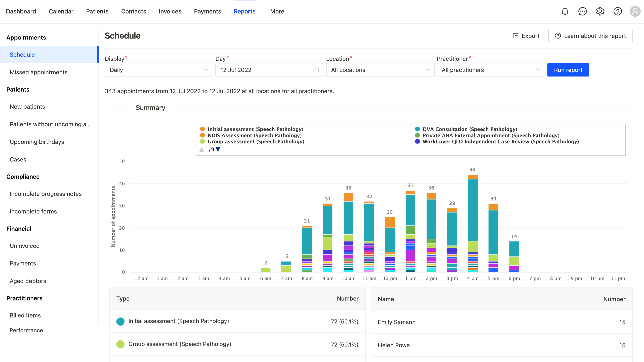The image size is (644, 362).
Task: Click the help question mark icon
Action: coord(618,11)
